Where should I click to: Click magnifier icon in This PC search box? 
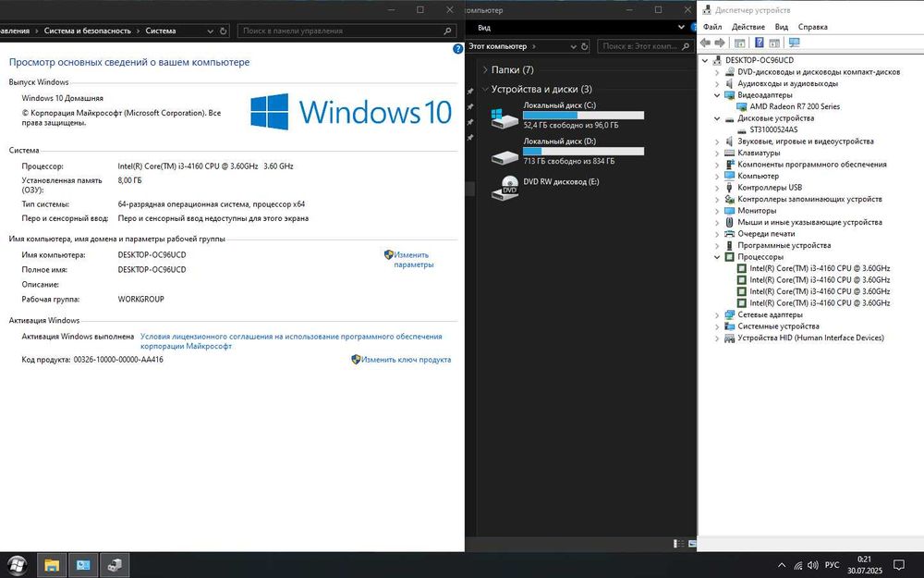(x=686, y=46)
